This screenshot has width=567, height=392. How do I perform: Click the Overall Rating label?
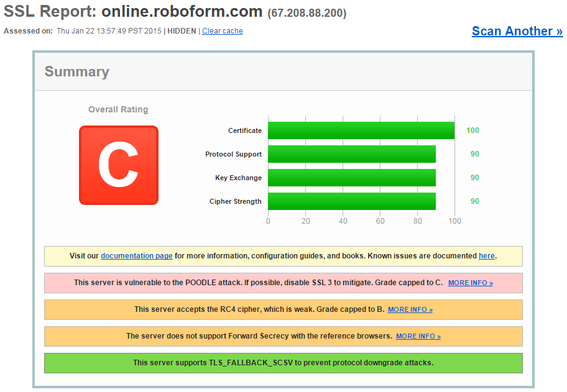click(118, 109)
